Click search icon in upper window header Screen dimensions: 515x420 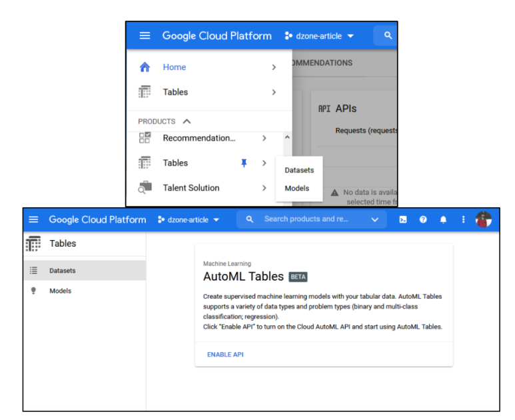pyautogui.click(x=388, y=35)
